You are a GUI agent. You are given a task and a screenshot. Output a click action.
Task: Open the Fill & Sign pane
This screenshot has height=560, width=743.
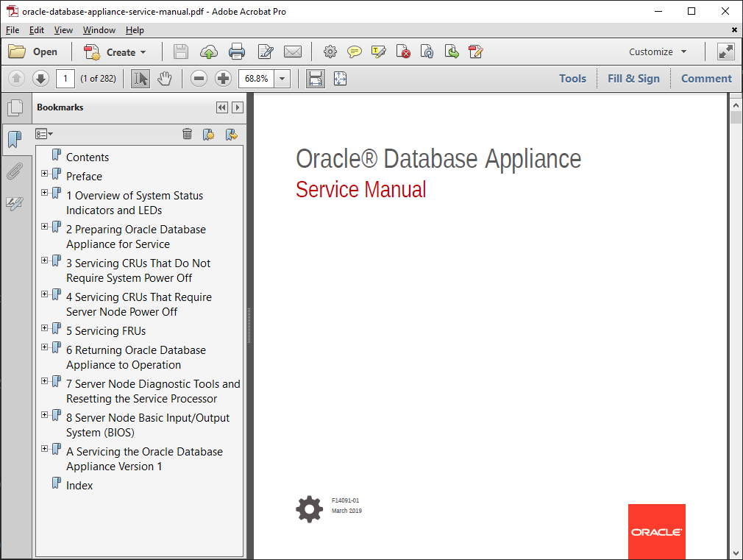[x=633, y=78]
